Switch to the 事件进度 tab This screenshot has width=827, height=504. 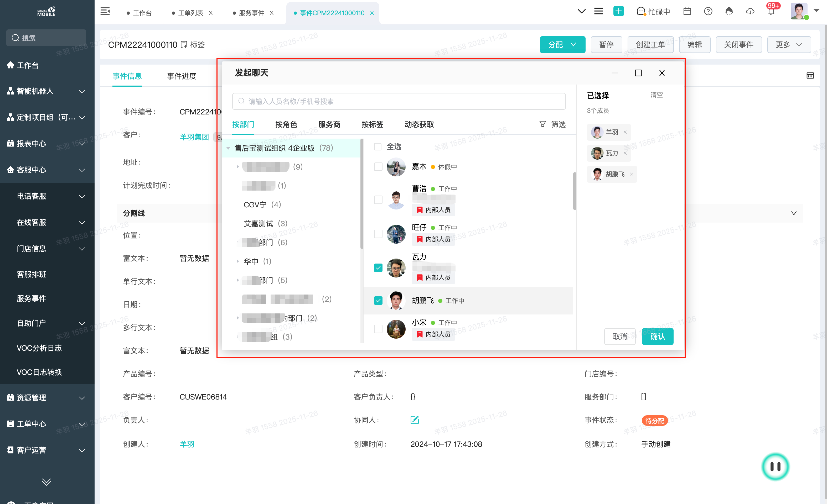[x=182, y=76]
